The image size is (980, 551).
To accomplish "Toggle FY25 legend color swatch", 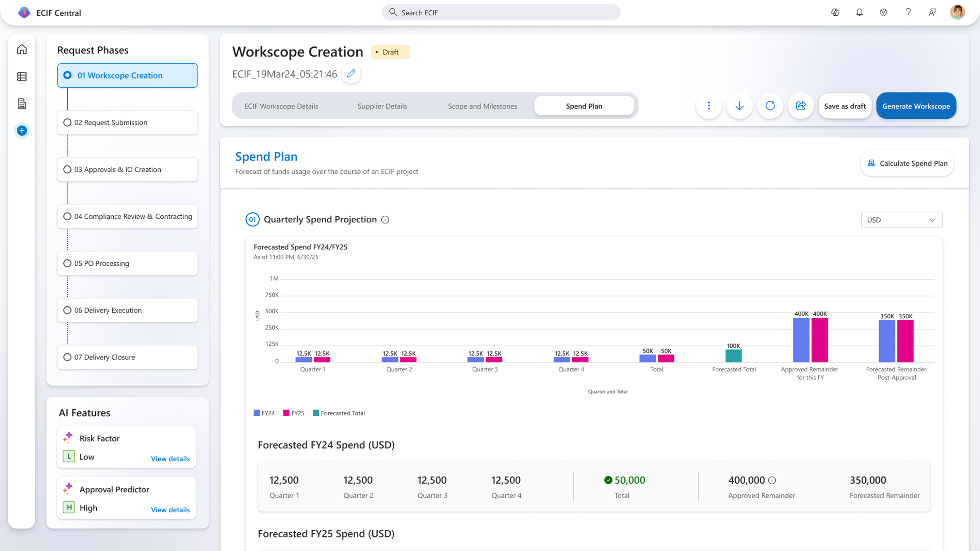I will 286,413.
